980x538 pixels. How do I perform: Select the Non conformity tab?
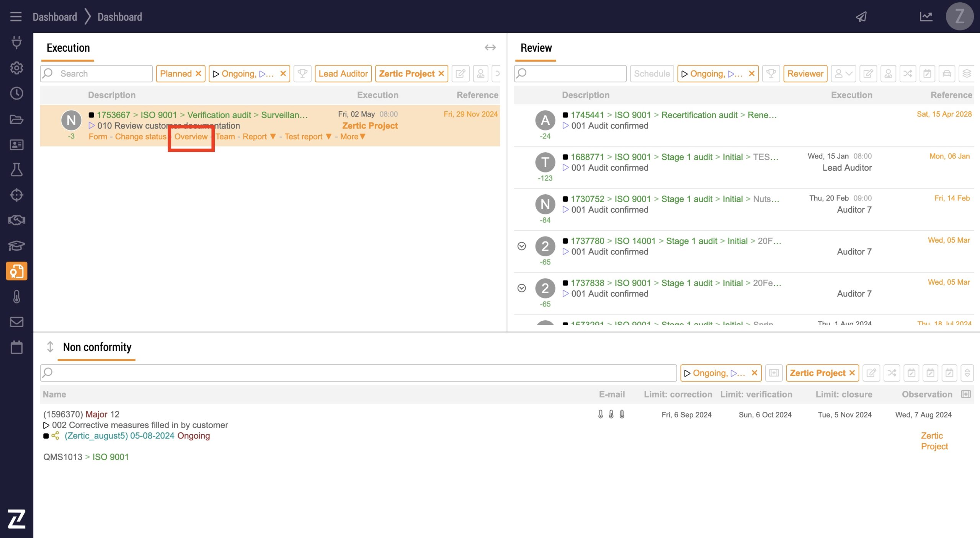tap(97, 347)
